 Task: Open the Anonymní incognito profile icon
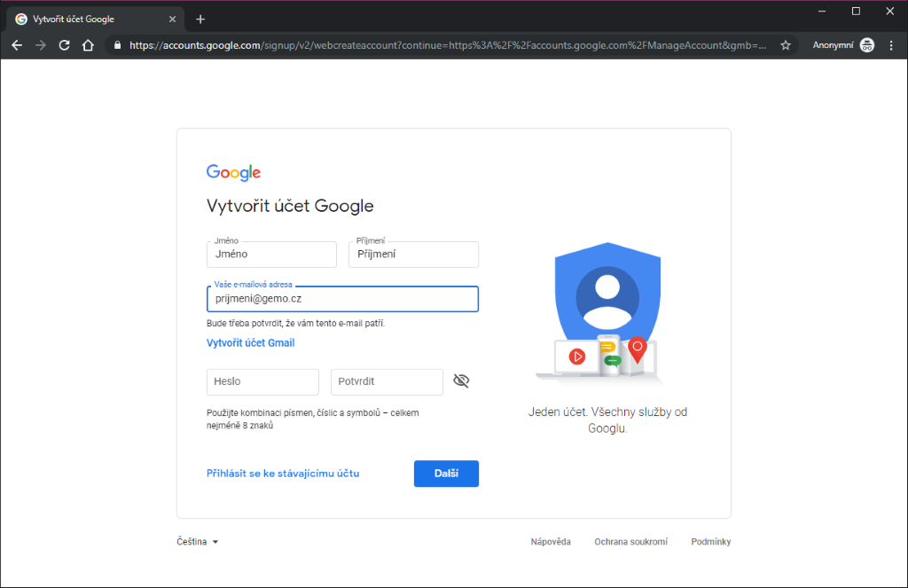867,45
